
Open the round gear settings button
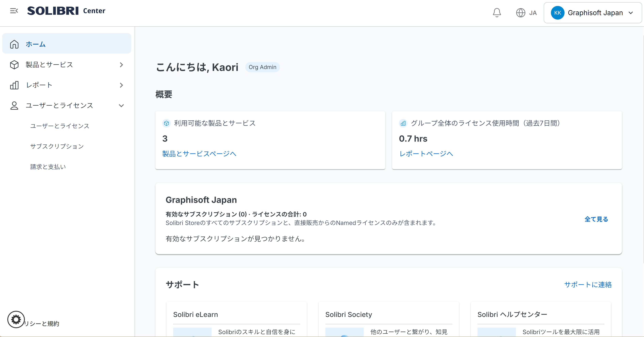(16, 319)
